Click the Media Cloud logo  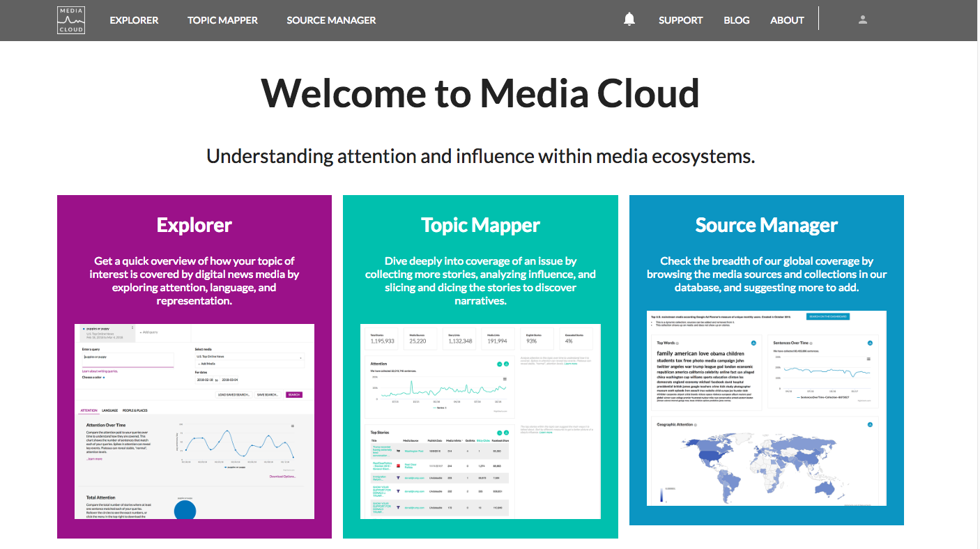pyautogui.click(x=71, y=20)
